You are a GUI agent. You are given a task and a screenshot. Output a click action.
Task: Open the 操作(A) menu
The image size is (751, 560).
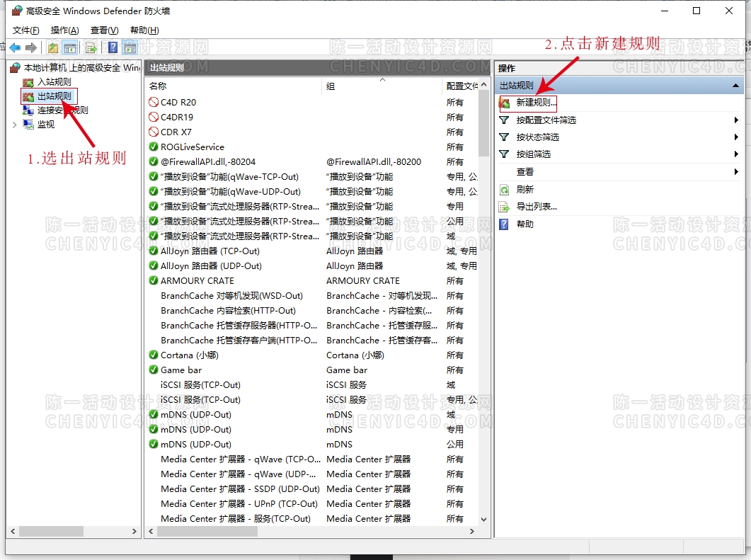tap(64, 30)
